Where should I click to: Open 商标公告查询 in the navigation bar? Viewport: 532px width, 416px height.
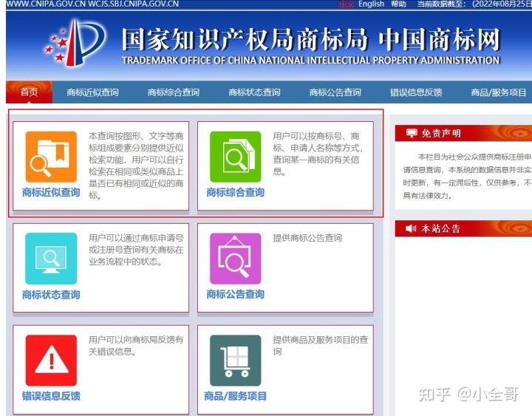pos(335,92)
